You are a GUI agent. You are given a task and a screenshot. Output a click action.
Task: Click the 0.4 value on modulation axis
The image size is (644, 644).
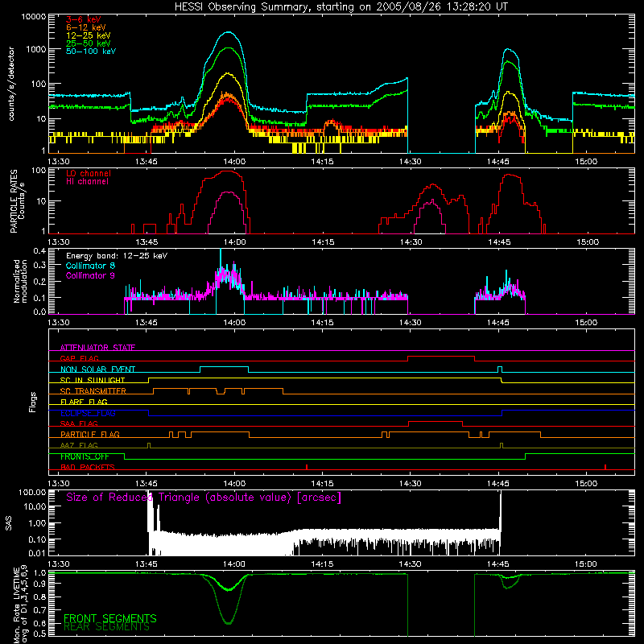(39, 250)
